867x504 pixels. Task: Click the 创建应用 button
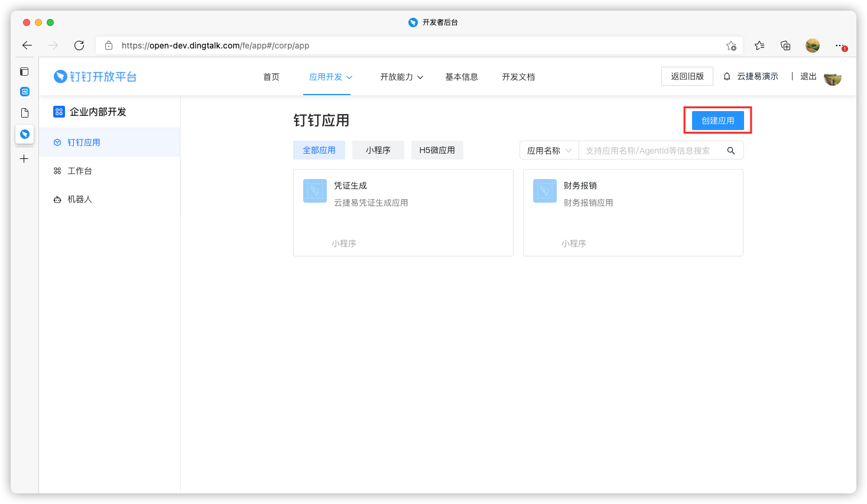point(718,121)
